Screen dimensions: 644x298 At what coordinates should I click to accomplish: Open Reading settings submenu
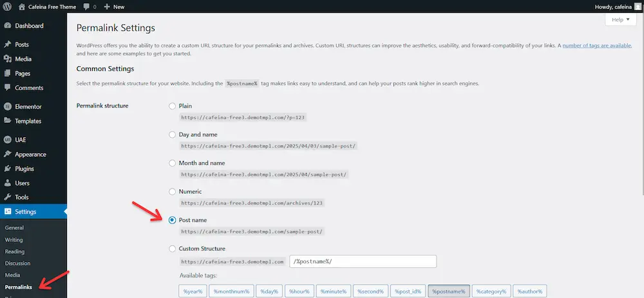(x=15, y=252)
